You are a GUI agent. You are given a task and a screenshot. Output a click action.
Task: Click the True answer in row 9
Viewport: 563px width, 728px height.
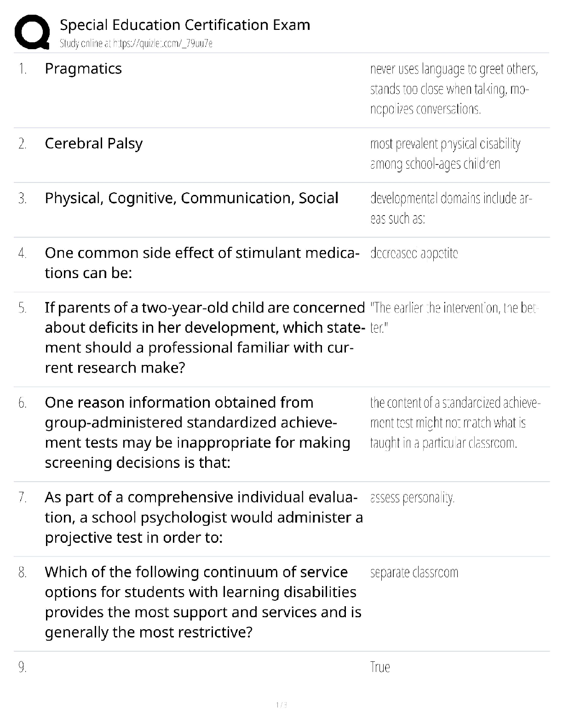tap(380, 667)
